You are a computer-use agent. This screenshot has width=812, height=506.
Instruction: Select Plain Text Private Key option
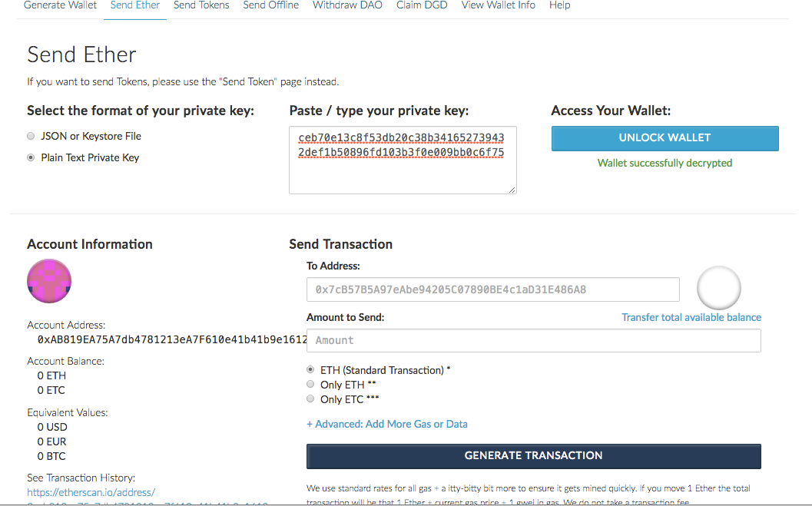point(31,157)
